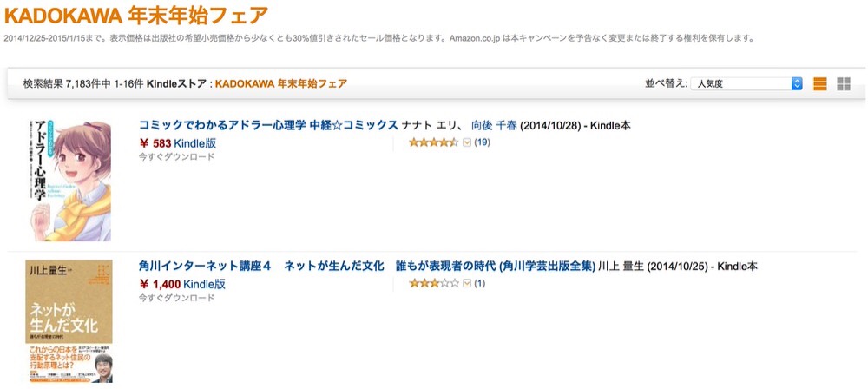
Task: Open the (1) review link
Action: pos(480,284)
